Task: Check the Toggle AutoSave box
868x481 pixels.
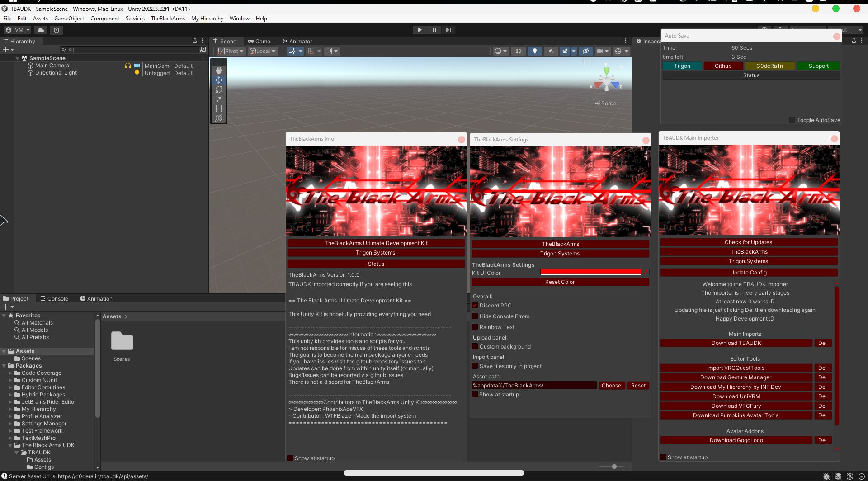Action: click(x=792, y=120)
